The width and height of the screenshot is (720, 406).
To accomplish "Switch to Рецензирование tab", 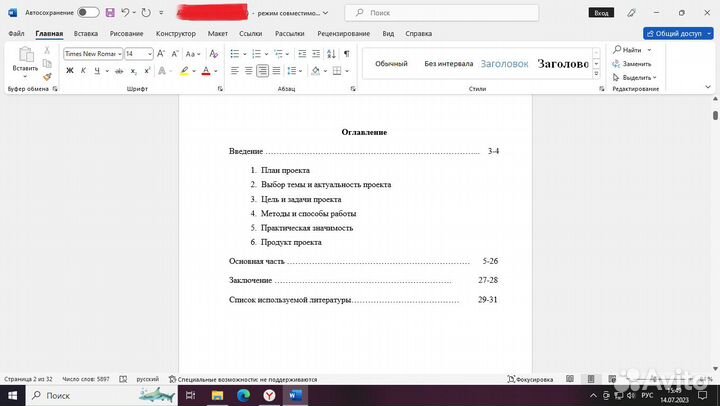I will (x=343, y=34).
